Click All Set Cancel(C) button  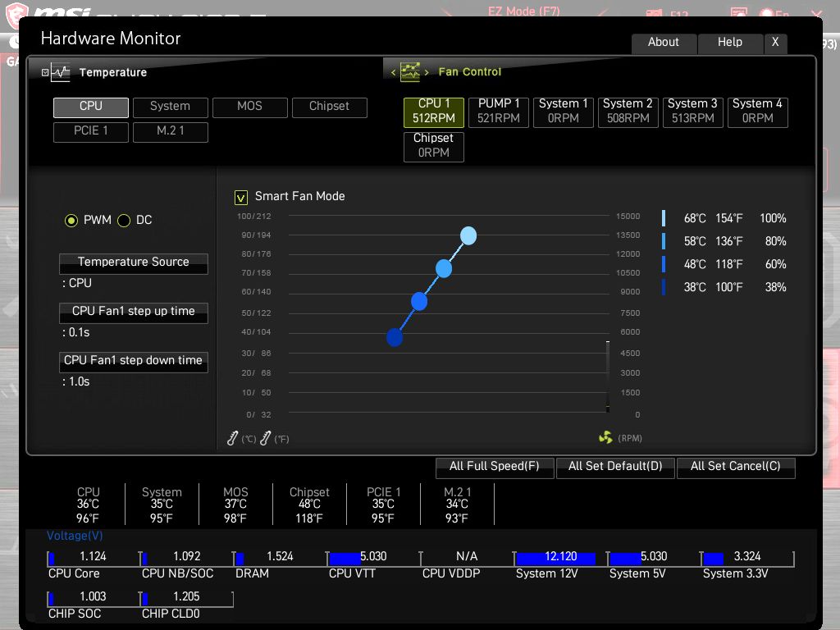(736, 467)
